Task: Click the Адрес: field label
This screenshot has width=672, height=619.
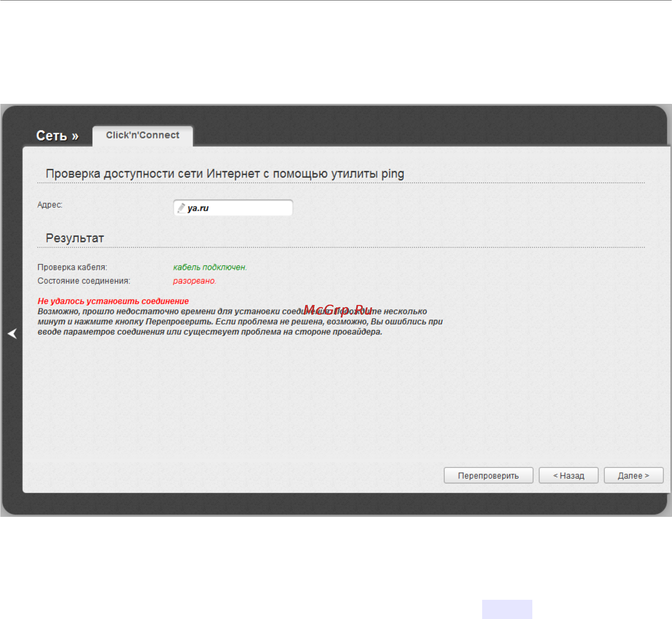Action: (x=50, y=205)
